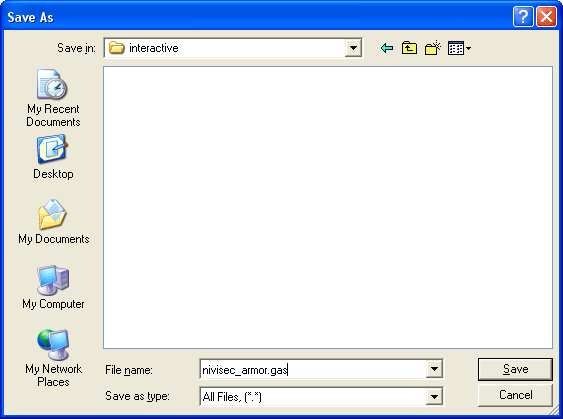The height and width of the screenshot is (419, 563).
Task: Go back to the last folder visited
Action: (387, 48)
